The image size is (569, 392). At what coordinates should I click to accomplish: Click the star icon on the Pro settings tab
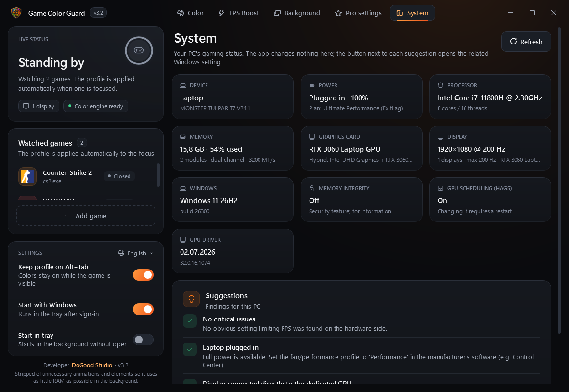pyautogui.click(x=338, y=13)
